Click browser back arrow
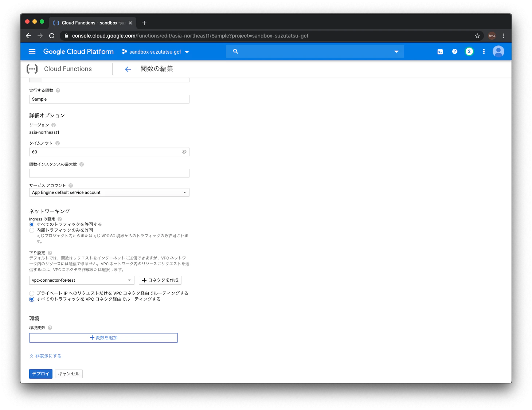This screenshot has height=410, width=532. [x=28, y=36]
